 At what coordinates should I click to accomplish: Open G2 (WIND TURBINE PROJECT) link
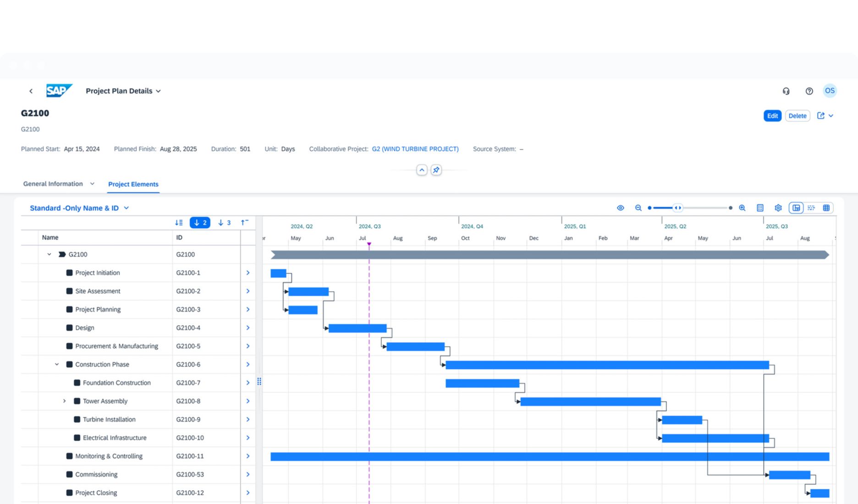(x=415, y=149)
